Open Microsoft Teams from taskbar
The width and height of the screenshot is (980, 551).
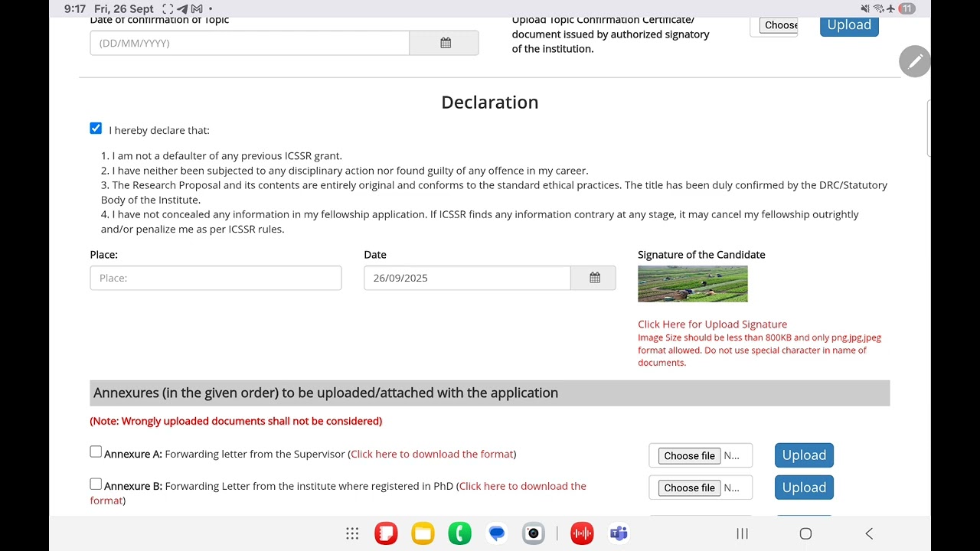pos(619,533)
